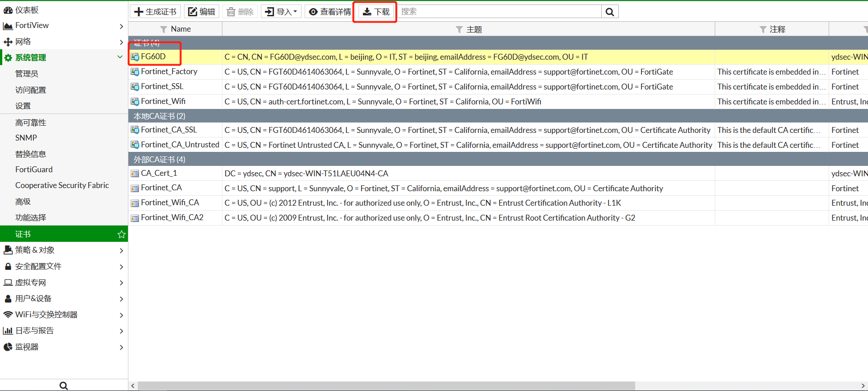Expand the 日志与报告 chevron
868x391 pixels.
121,331
